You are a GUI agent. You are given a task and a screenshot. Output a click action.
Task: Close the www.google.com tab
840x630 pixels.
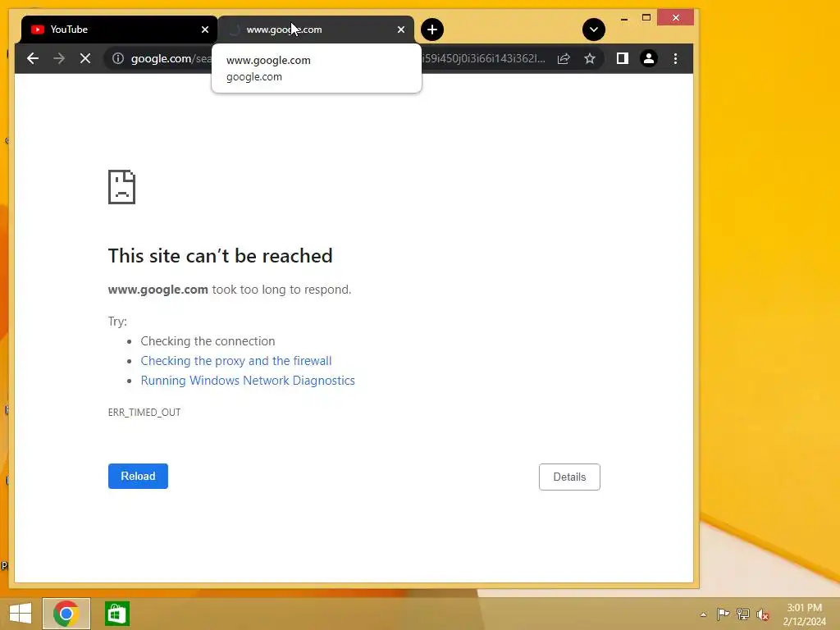400,30
